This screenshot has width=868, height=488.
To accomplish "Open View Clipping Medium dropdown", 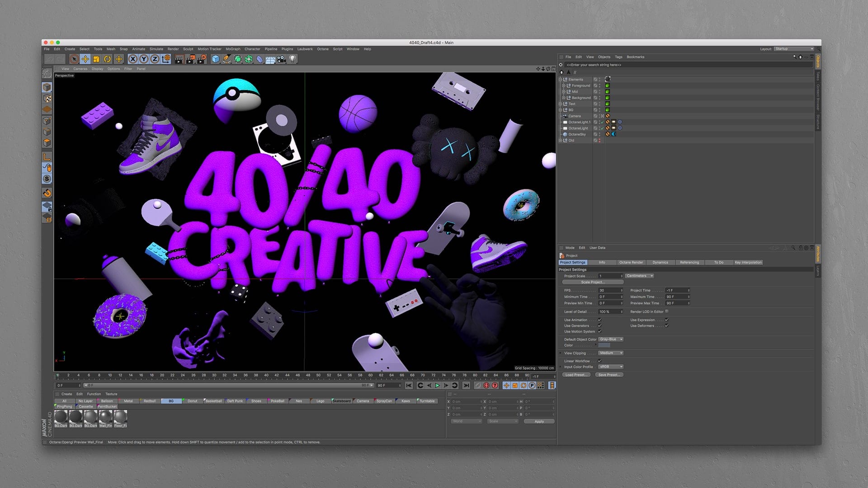I will 611,353.
